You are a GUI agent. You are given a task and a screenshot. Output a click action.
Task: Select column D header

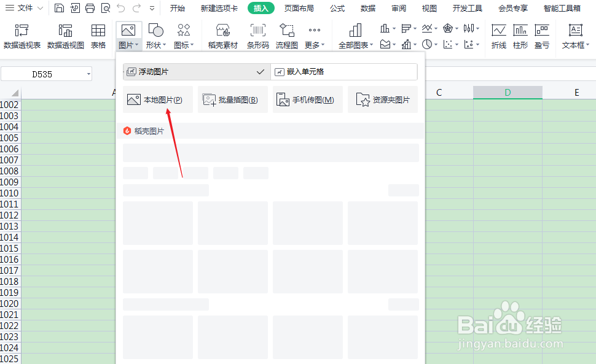coord(508,93)
